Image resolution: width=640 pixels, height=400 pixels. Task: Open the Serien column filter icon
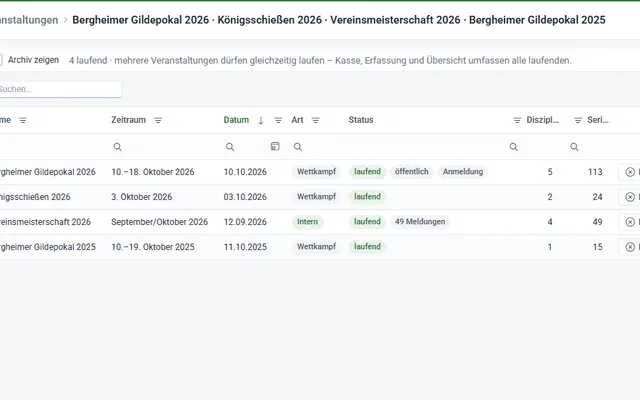[x=578, y=120]
